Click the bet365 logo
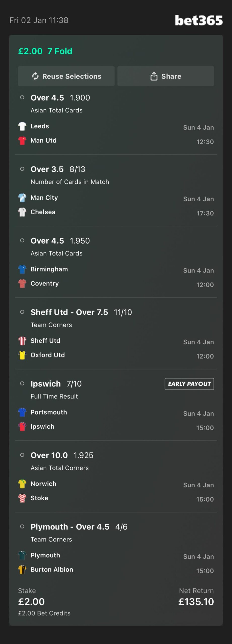 tap(198, 20)
